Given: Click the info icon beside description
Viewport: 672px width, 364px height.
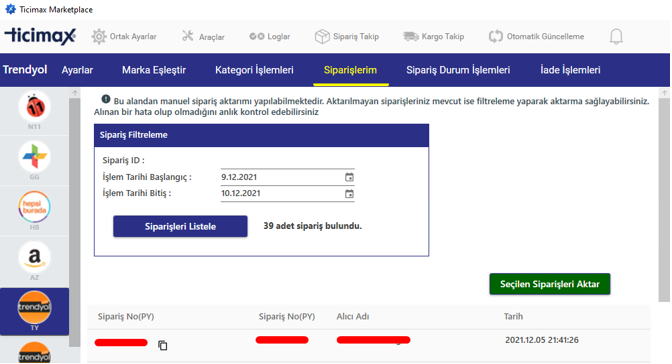Looking at the screenshot, I should [106, 99].
